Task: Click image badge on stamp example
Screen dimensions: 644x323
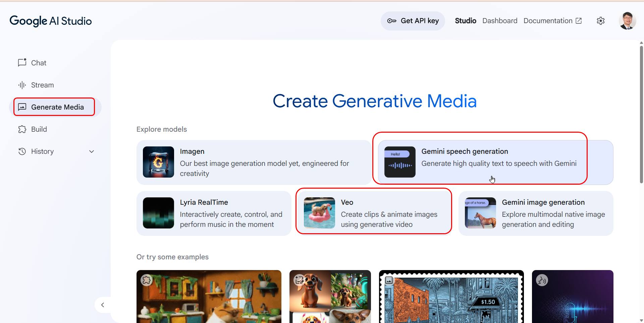Action: tap(389, 280)
